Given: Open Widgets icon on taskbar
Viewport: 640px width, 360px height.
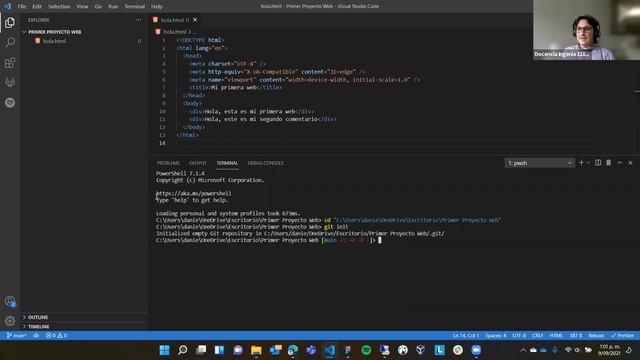Looking at the screenshot, I should 219,350.
